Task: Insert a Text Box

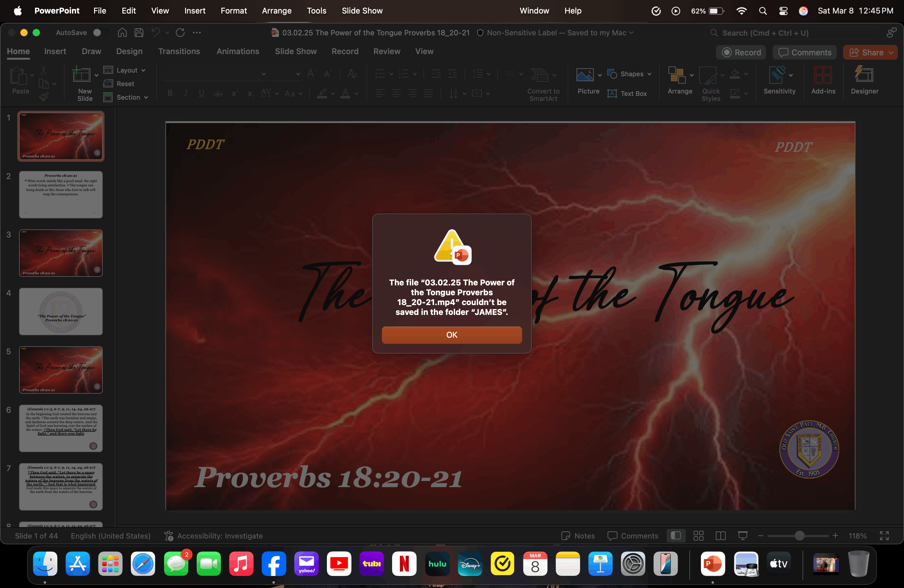Action: click(x=627, y=93)
